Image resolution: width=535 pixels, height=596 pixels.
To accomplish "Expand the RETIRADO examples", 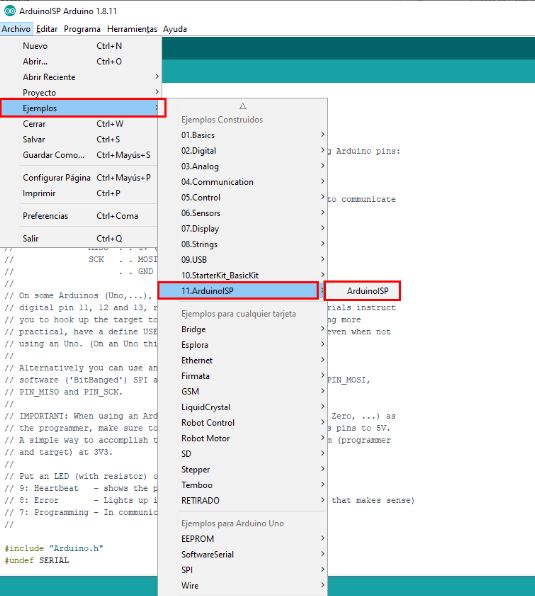I will [242, 501].
